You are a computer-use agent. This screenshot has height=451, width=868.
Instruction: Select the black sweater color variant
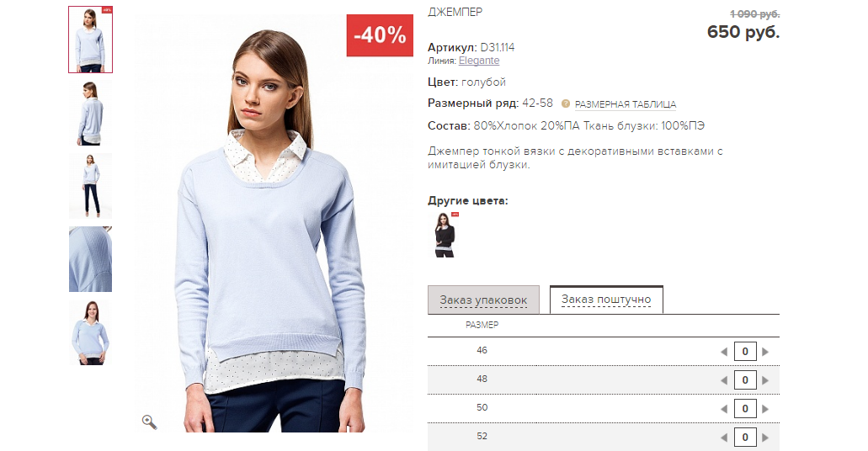coord(445,235)
